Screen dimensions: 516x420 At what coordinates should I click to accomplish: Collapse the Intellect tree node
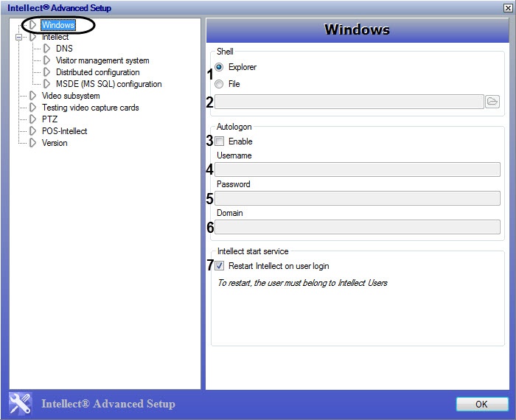pyautogui.click(x=18, y=37)
